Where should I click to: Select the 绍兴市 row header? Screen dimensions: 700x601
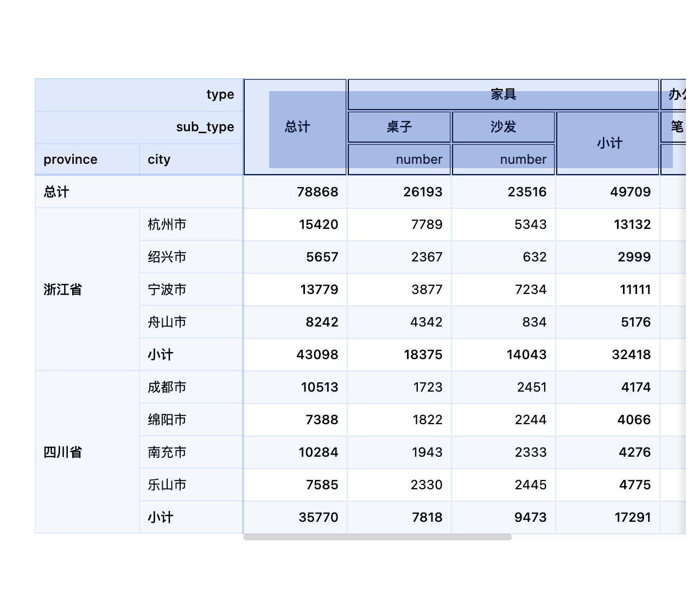tap(191, 257)
